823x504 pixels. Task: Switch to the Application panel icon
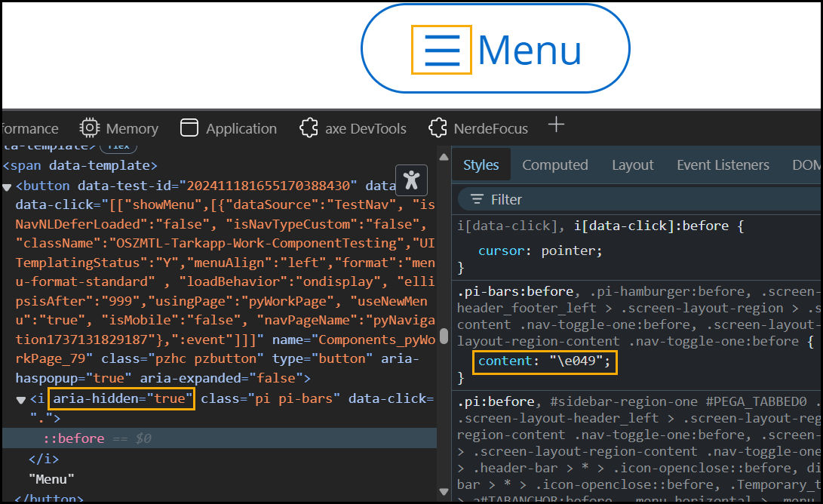(x=189, y=128)
